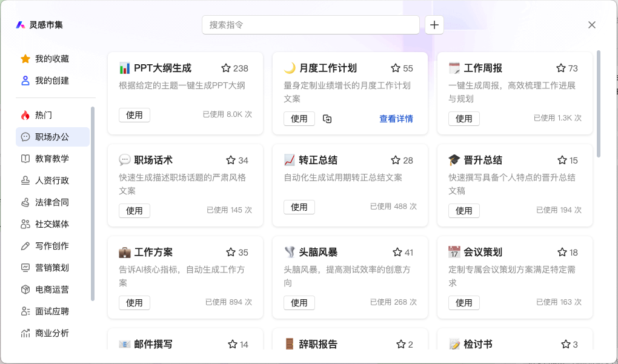Click the briefcase icon of 工作方案

(125, 252)
